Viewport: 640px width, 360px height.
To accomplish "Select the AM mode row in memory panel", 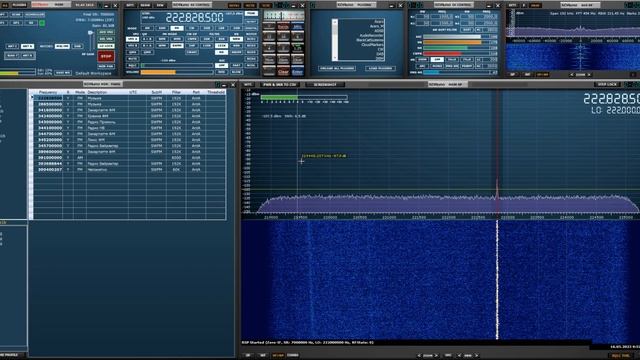I will (130, 158).
